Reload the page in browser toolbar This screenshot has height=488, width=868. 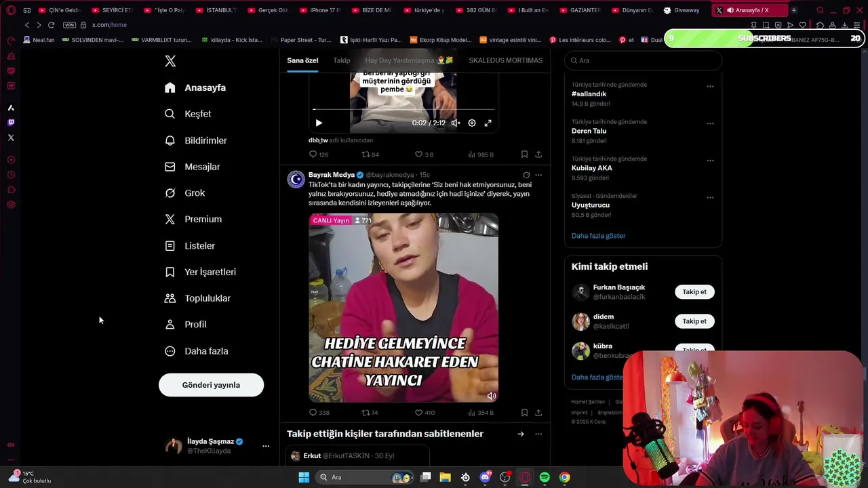click(51, 25)
